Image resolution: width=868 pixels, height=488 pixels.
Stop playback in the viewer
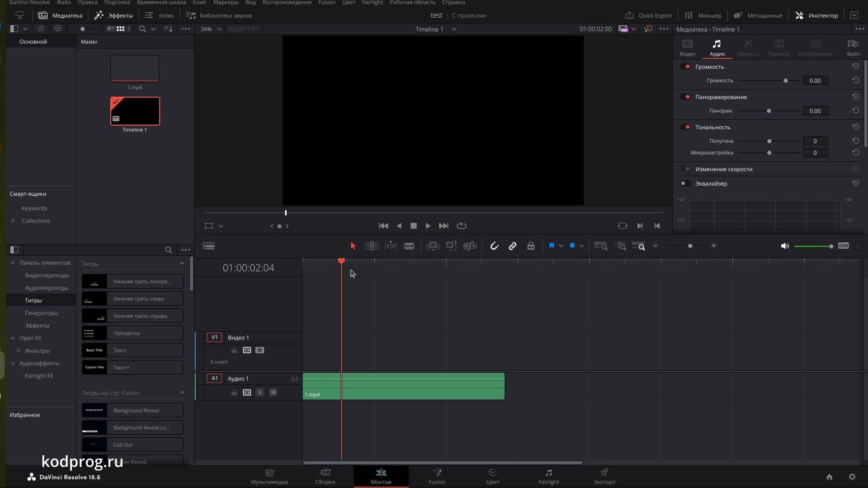[x=413, y=225]
